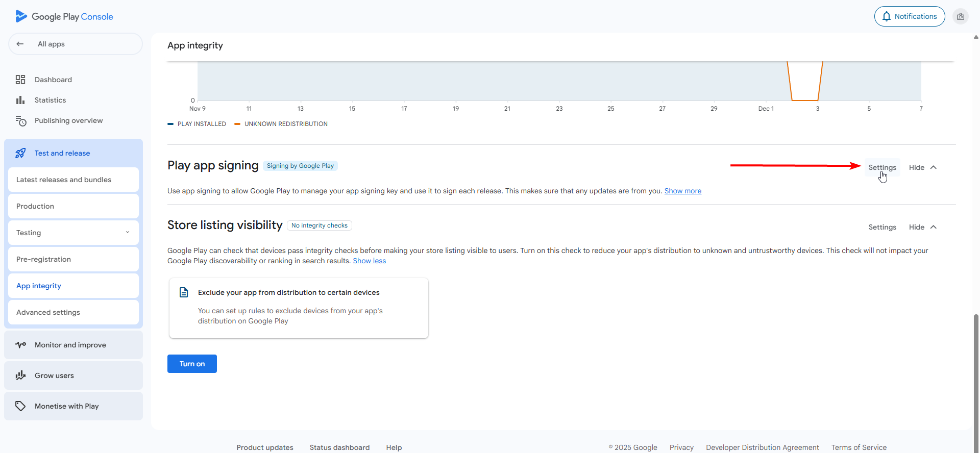Open the account icon at top right

(x=961, y=16)
